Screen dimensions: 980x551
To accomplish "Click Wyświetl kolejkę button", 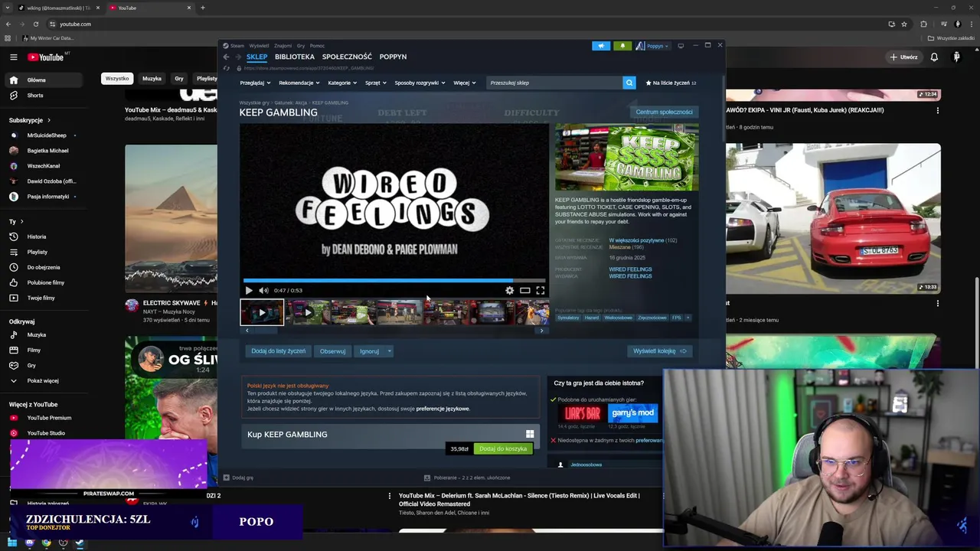I will (660, 351).
